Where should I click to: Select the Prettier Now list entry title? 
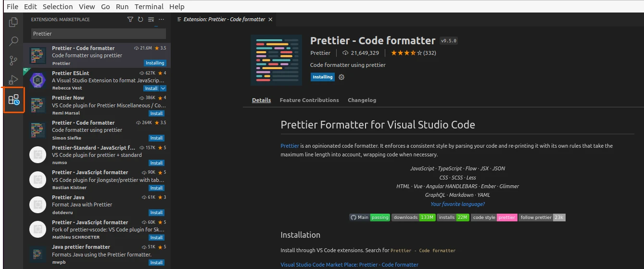coord(68,98)
